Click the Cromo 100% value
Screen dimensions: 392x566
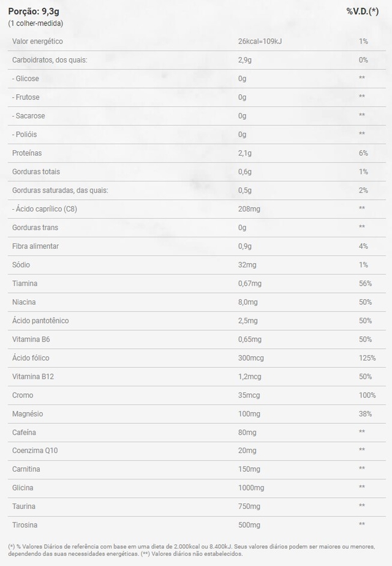[367, 396]
